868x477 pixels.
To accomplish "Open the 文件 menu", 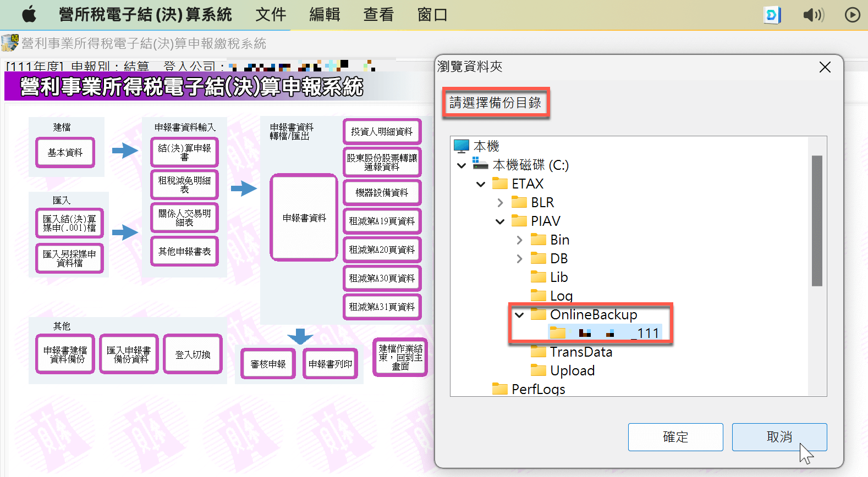I will coord(271,15).
